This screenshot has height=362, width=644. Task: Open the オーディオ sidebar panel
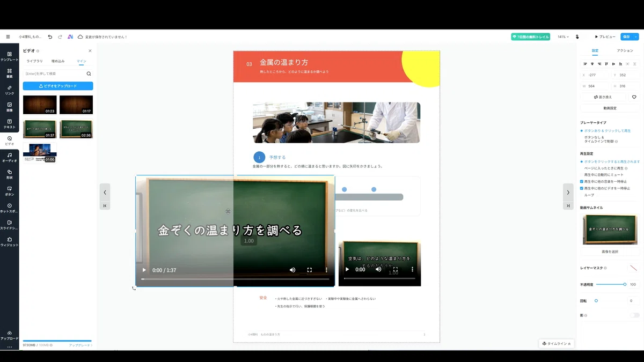10,157
